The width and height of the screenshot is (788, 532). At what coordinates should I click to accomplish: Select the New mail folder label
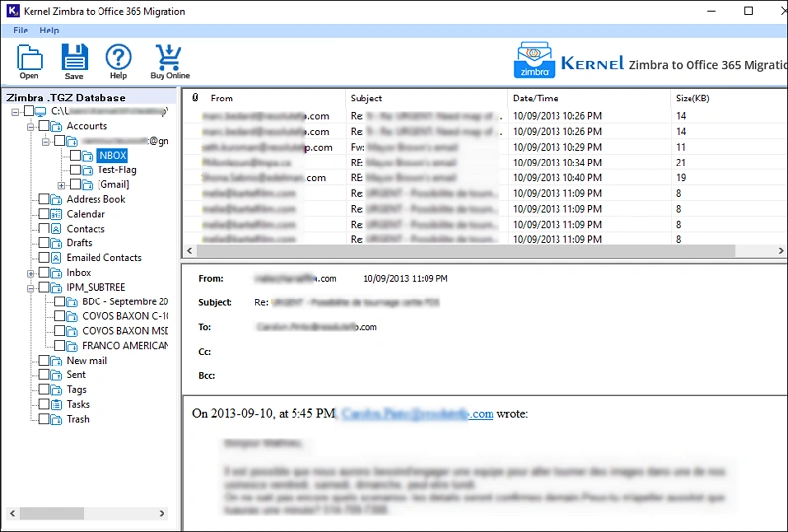click(87, 360)
